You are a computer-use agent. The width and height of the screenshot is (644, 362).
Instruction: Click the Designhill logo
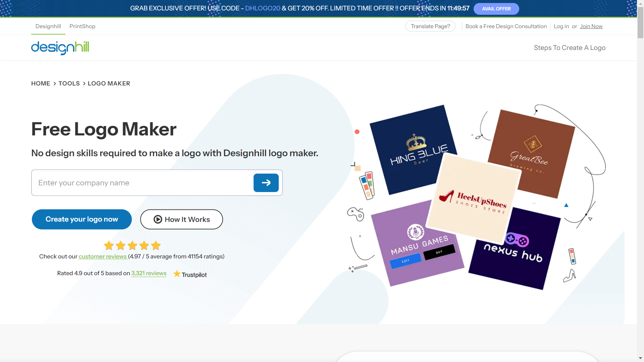click(x=60, y=48)
